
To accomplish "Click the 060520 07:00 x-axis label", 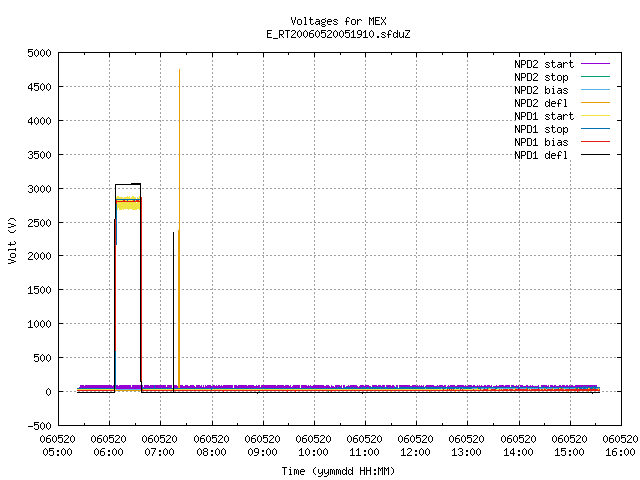I will click(160, 445).
